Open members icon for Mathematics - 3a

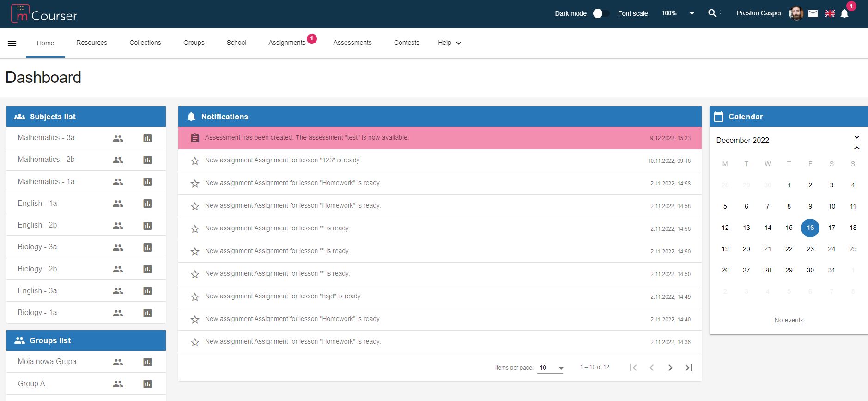coord(118,138)
